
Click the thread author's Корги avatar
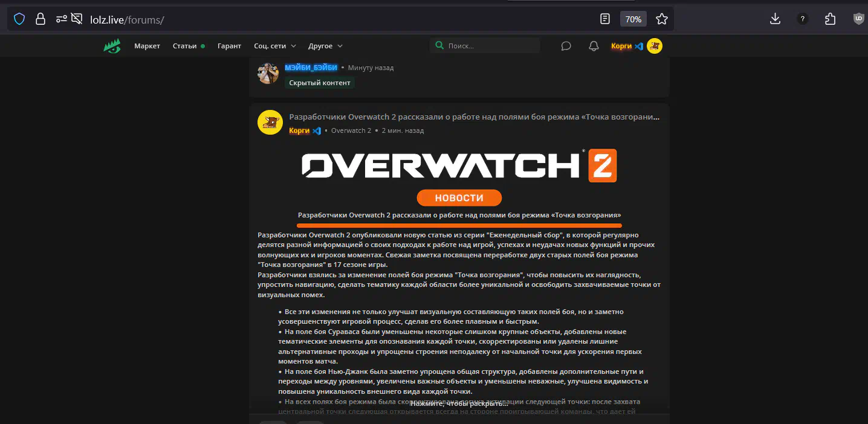[x=270, y=123]
